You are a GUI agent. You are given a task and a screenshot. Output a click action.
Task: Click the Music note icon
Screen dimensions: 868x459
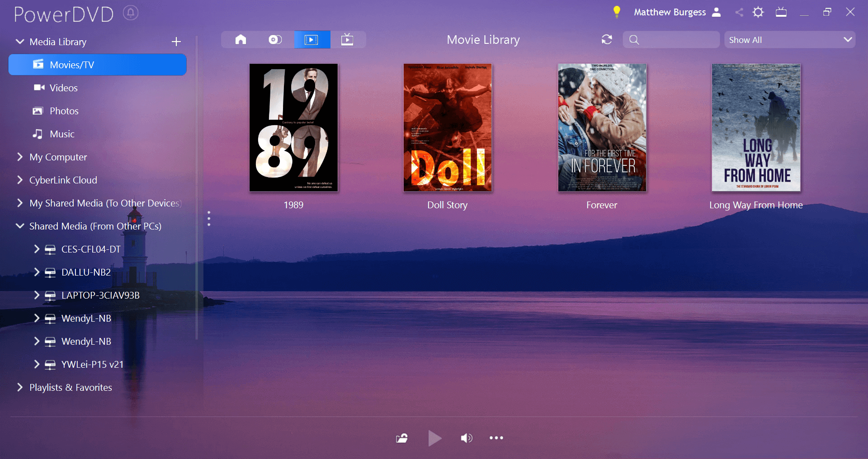click(38, 134)
